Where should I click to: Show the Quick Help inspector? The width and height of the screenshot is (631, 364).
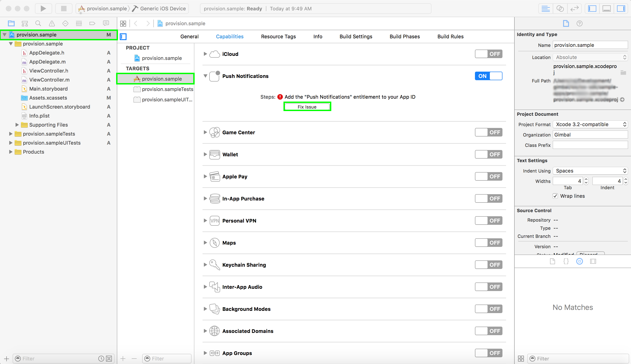[x=579, y=23]
